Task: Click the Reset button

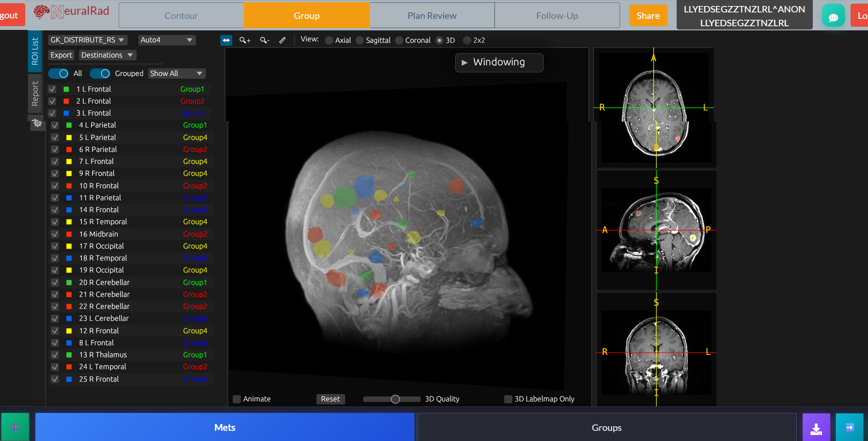Action: [330, 399]
